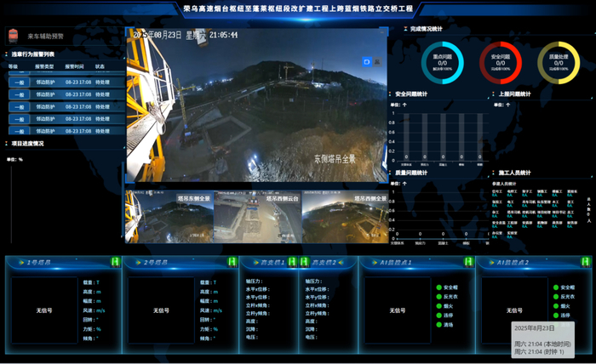Image resolution: width=596 pixels, height=364 pixels.
Task: Click green icon on 1号塔吊 panel header
Action: coord(114,262)
